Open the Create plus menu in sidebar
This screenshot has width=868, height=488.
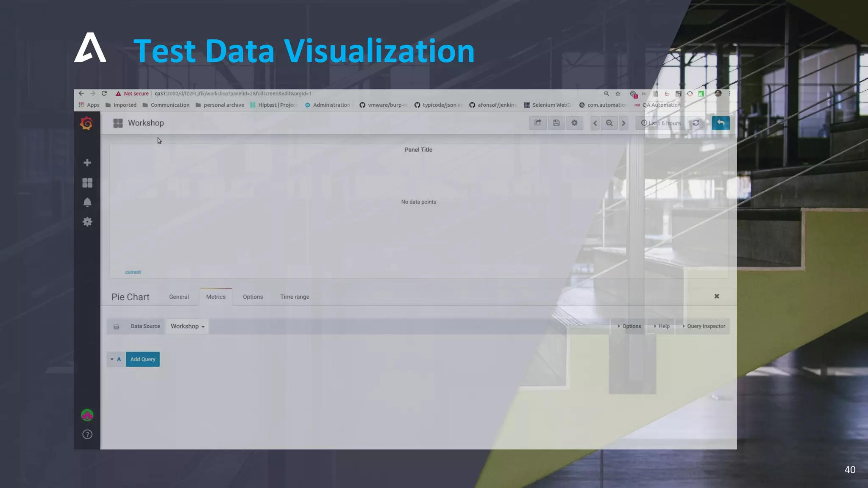(x=87, y=163)
